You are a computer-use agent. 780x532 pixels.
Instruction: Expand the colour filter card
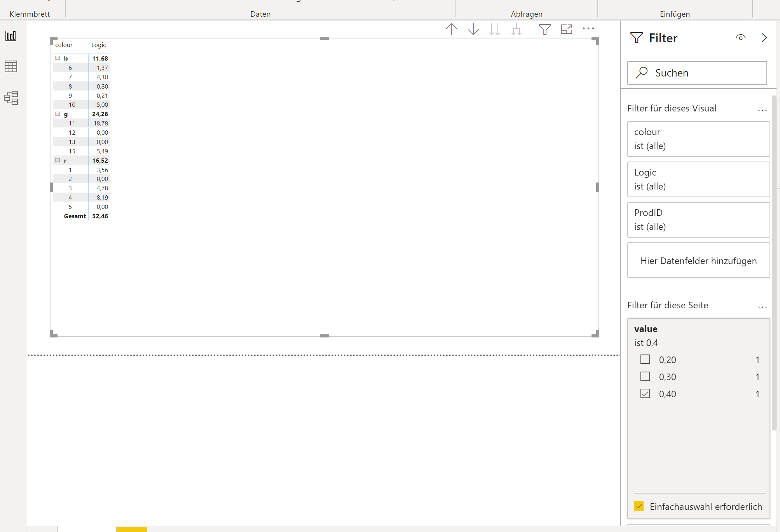pos(699,139)
